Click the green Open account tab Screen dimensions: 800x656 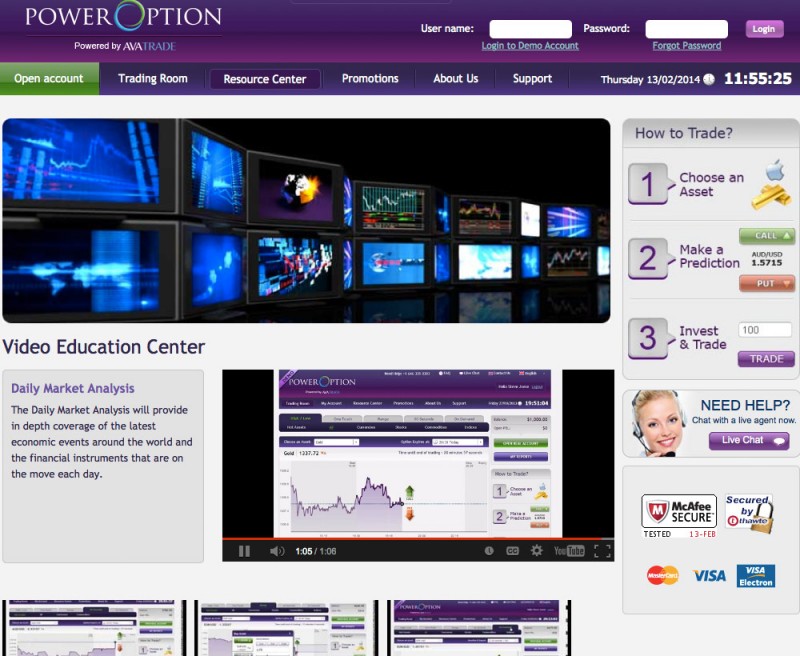(49, 79)
